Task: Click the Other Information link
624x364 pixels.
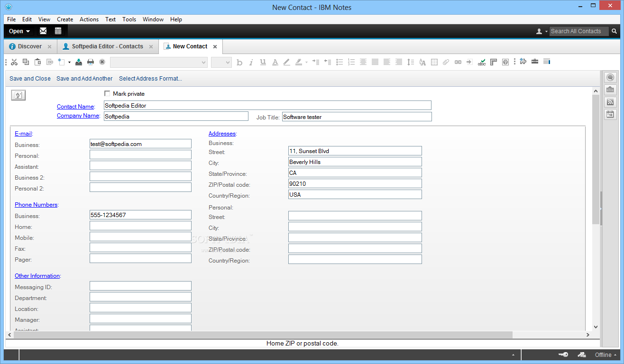Action: tap(37, 276)
